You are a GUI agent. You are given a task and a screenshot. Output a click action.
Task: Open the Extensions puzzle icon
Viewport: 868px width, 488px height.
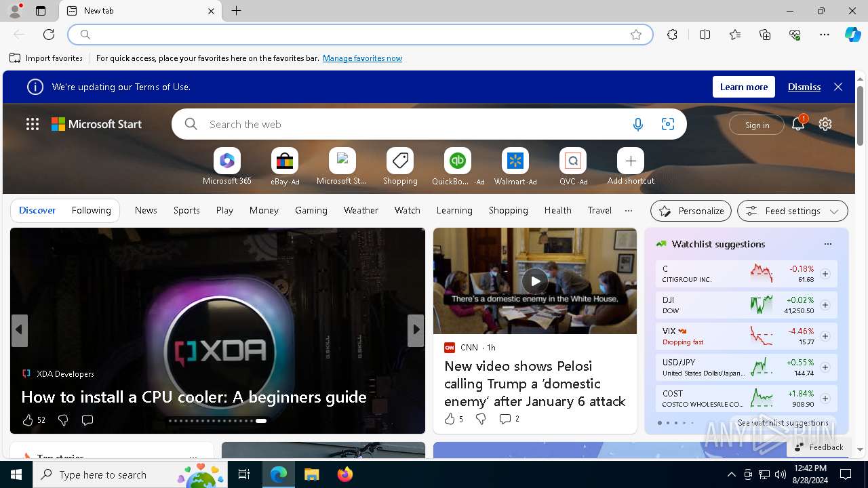[672, 35]
